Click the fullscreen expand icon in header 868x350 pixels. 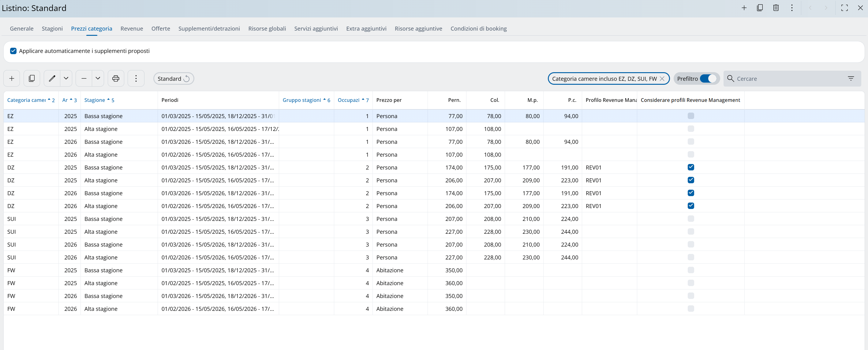[844, 8]
